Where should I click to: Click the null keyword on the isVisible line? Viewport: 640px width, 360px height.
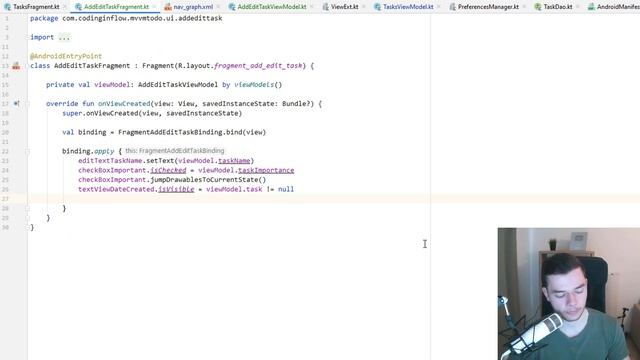pyautogui.click(x=286, y=189)
